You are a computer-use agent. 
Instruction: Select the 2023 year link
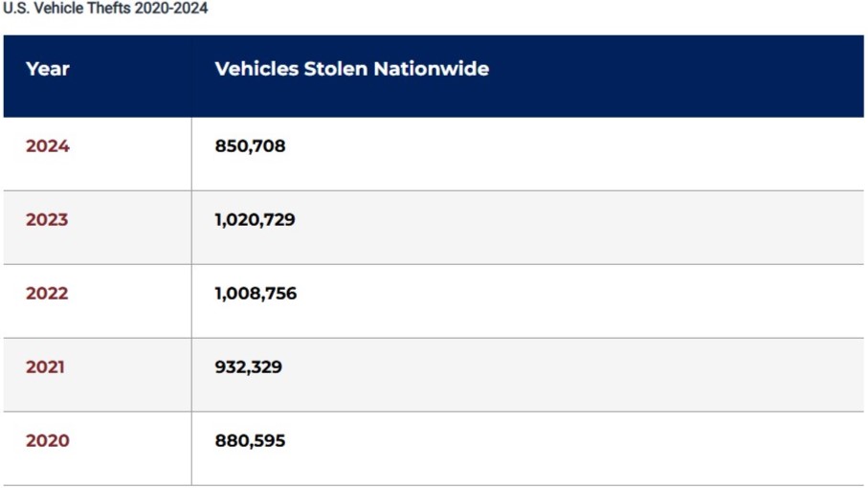(47, 220)
